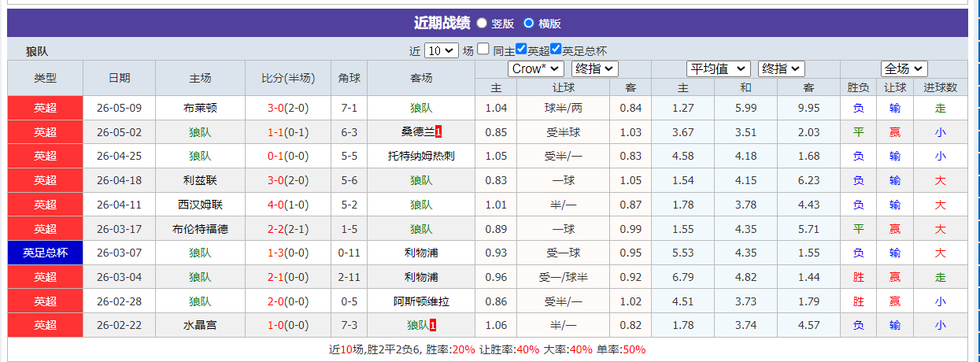Click the 进球数 column header
The width and height of the screenshot is (980, 362).
940,87
